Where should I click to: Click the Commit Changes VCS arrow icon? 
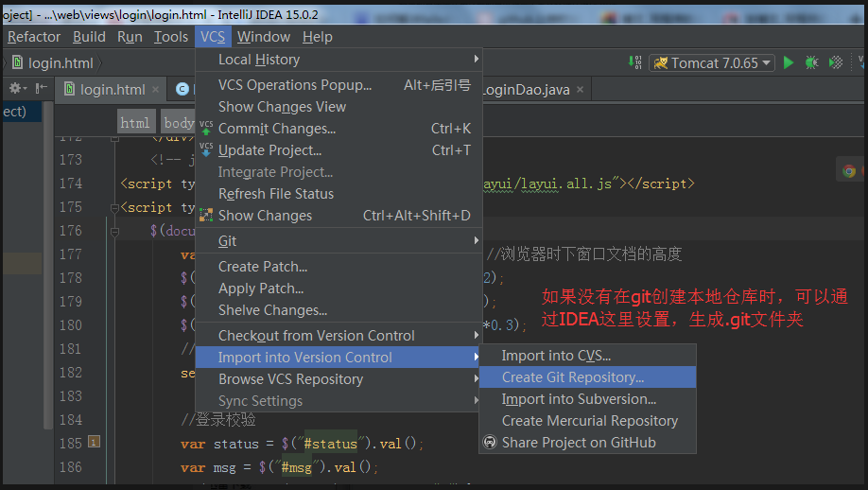(x=206, y=128)
